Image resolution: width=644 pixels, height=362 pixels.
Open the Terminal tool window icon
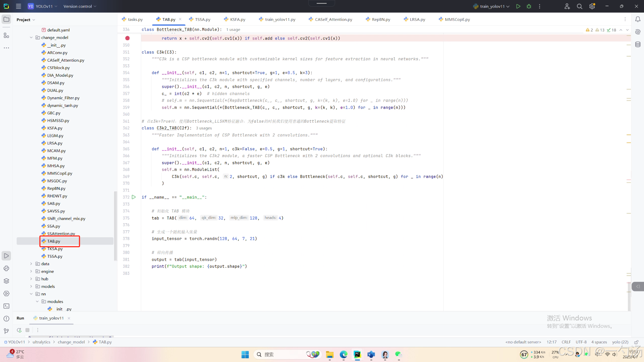coord(6,306)
